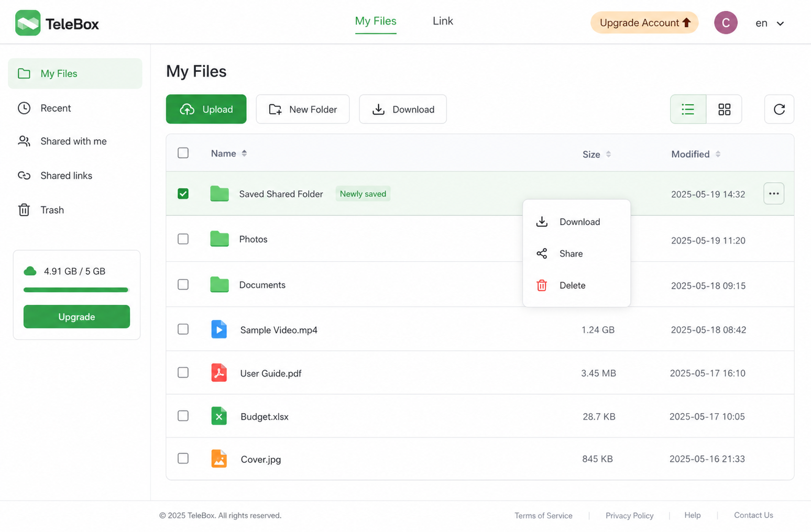Click the green Upload button
The image size is (811, 532).
point(206,109)
